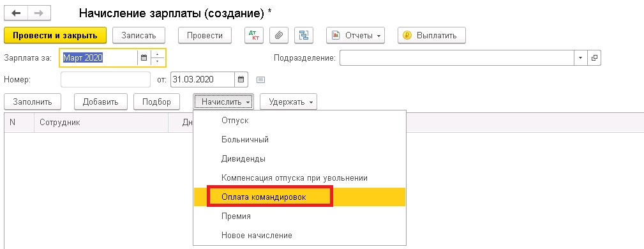
Task: Open the Отчеты dropdown button
Action: click(356, 35)
